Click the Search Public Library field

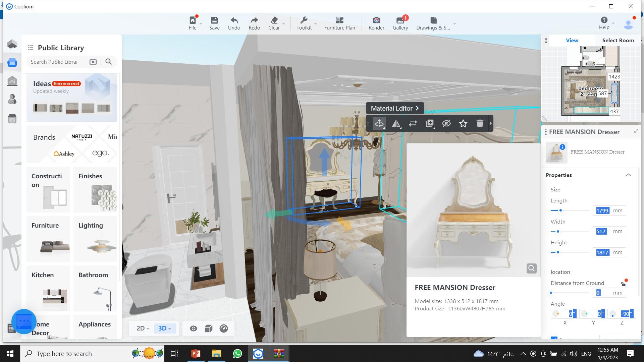(x=55, y=62)
